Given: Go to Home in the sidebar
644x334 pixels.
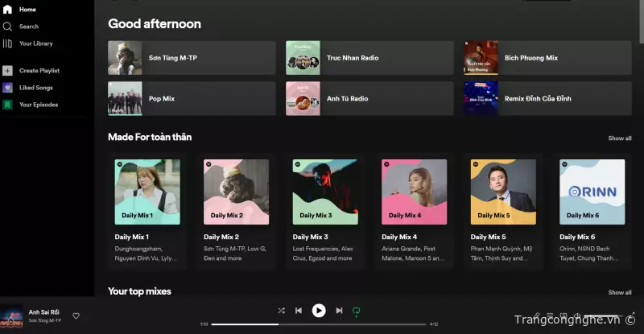Looking at the screenshot, I should [x=27, y=10].
